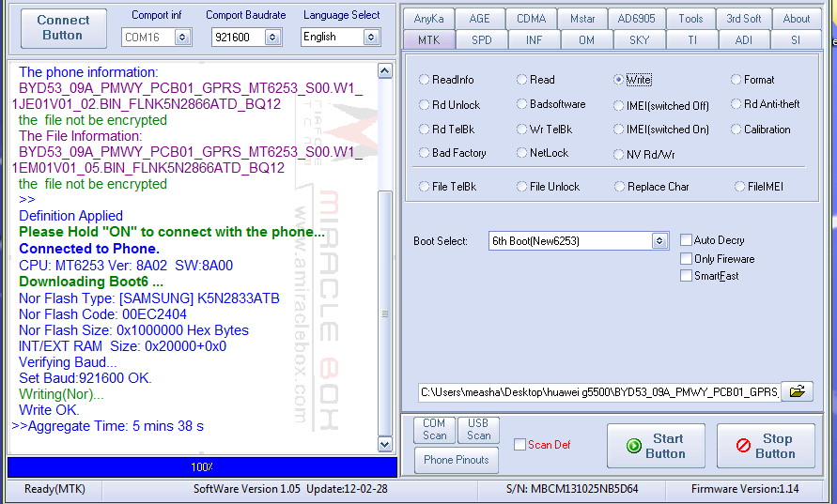Open the Tools tab
This screenshot has height=504, width=837.
pyautogui.click(x=690, y=19)
